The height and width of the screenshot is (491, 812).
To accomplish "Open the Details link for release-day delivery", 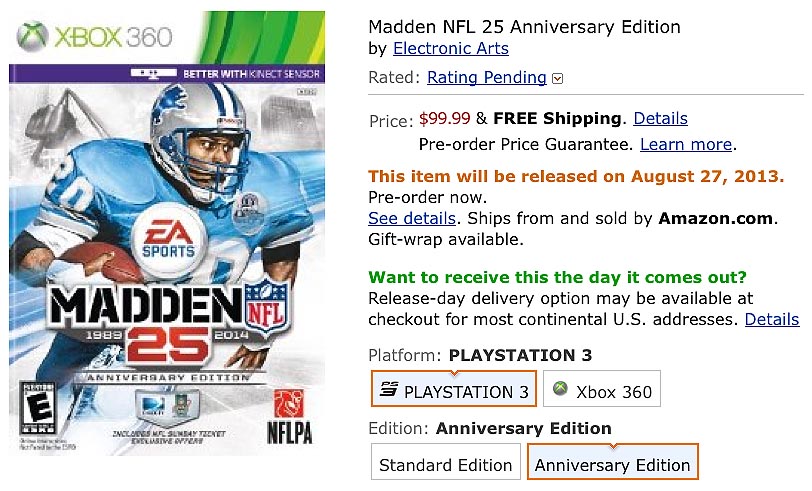I will tap(771, 320).
